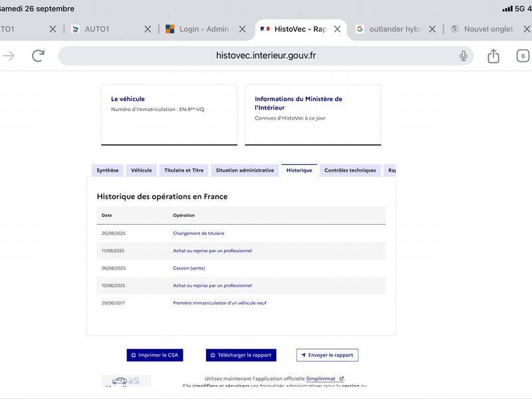Open the share icon in the toolbar
Viewport: 532px width, 399px height.
pyautogui.click(x=493, y=56)
